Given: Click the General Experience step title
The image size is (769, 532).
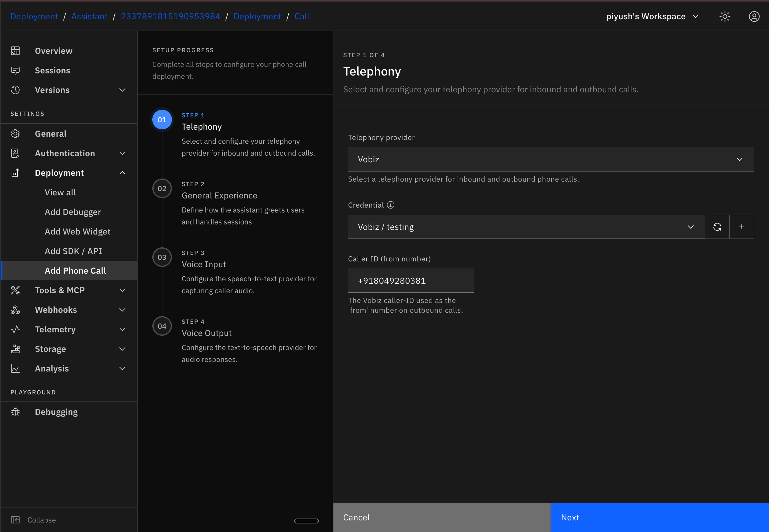Looking at the screenshot, I should 219,196.
